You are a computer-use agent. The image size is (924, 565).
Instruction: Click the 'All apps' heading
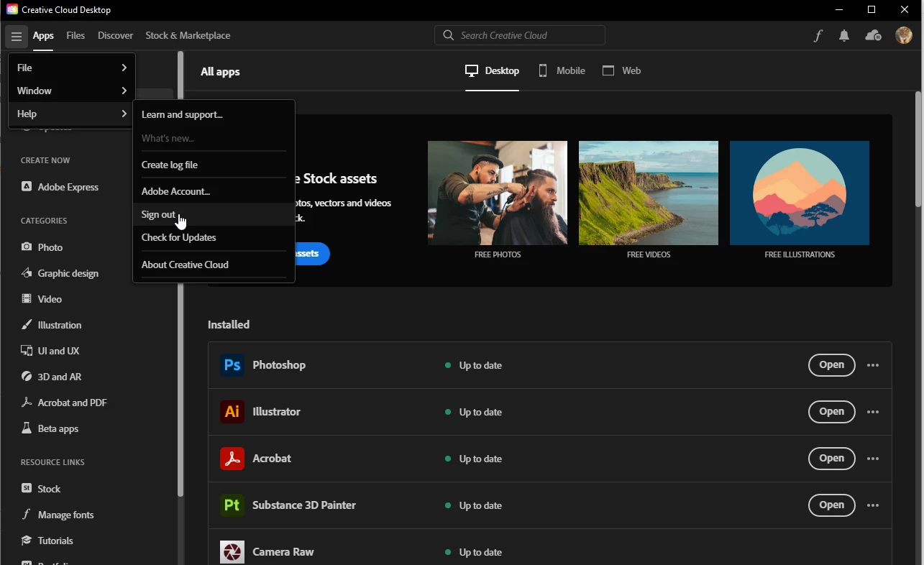(x=220, y=72)
